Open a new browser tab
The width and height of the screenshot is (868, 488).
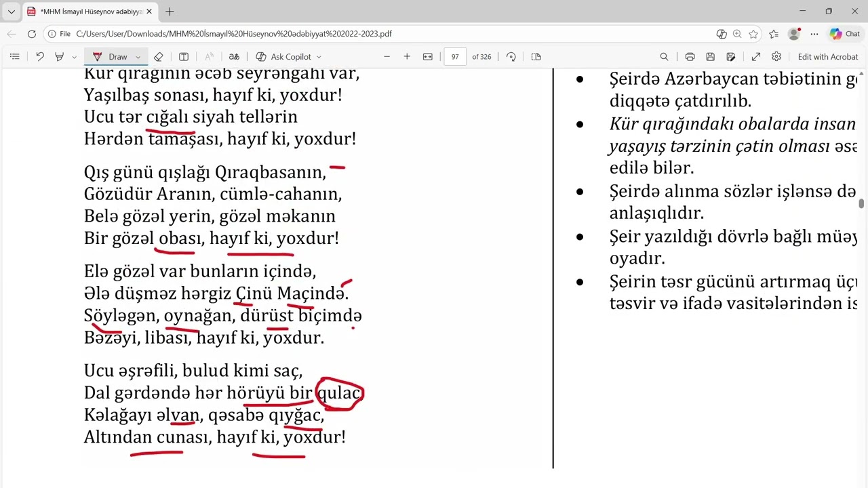point(170,12)
